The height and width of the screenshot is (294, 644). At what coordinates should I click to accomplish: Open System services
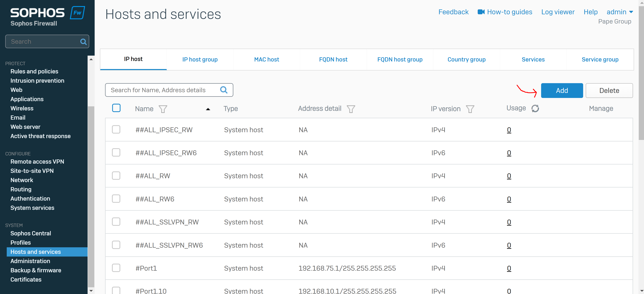tap(32, 208)
